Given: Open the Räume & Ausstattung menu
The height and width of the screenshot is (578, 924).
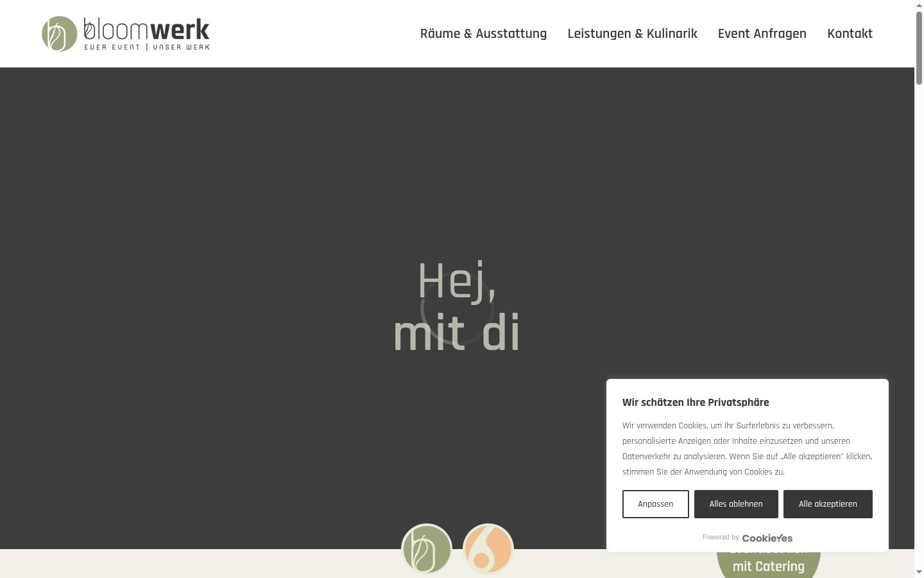Looking at the screenshot, I should (x=483, y=33).
